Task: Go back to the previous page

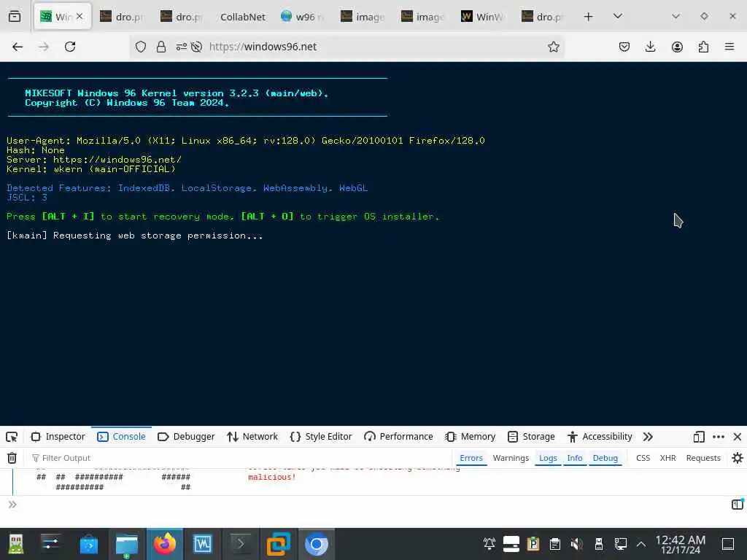Action: pyautogui.click(x=18, y=47)
